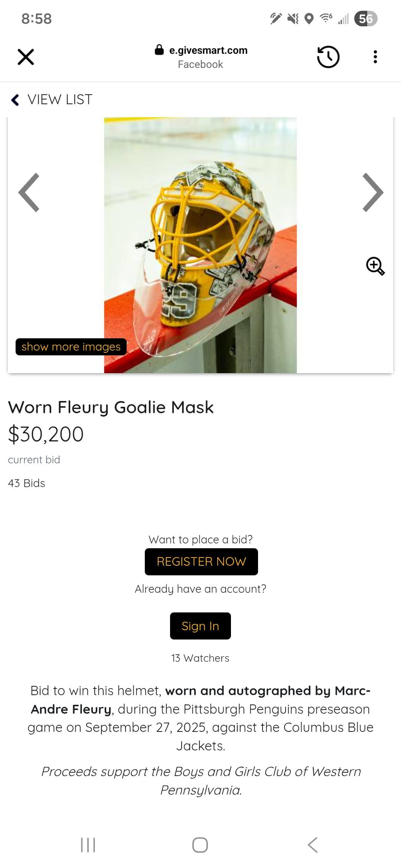Go back via VIEW LIST chevron

15,99
